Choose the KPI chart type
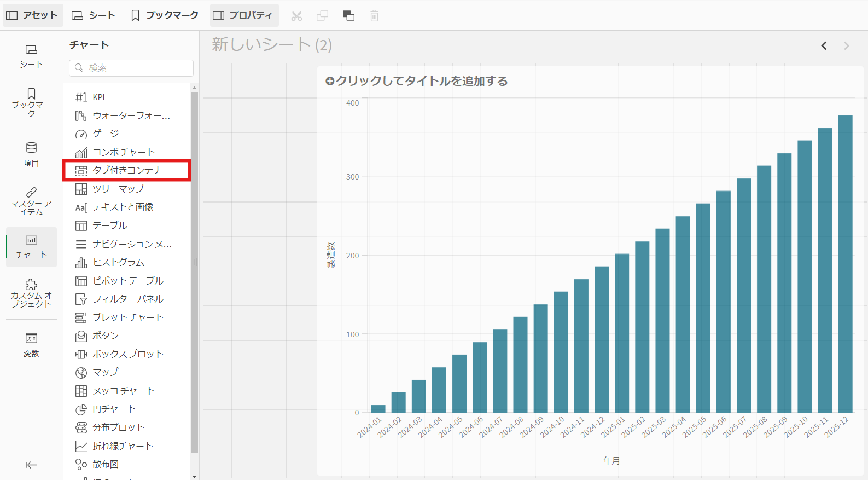Image resolution: width=868 pixels, height=480 pixels. tap(127, 97)
